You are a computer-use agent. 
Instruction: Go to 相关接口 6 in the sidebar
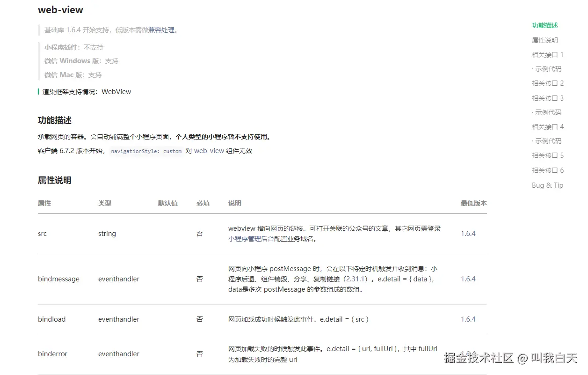click(548, 170)
